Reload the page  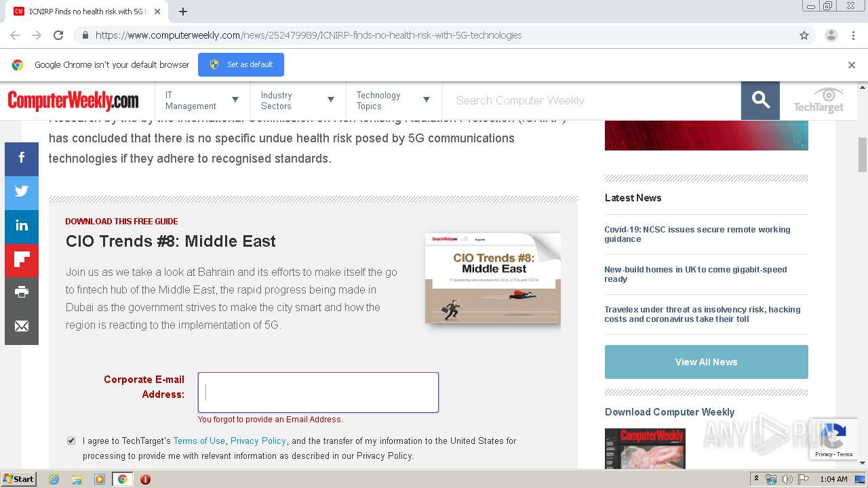coord(58,35)
